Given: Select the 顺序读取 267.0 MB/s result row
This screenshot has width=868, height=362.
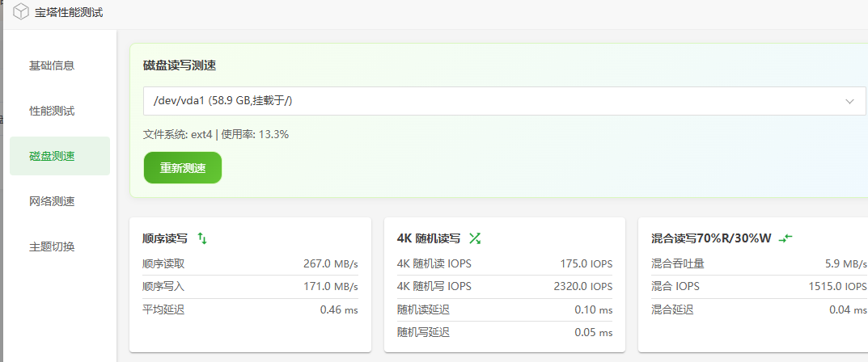Looking at the screenshot, I should pos(250,263).
